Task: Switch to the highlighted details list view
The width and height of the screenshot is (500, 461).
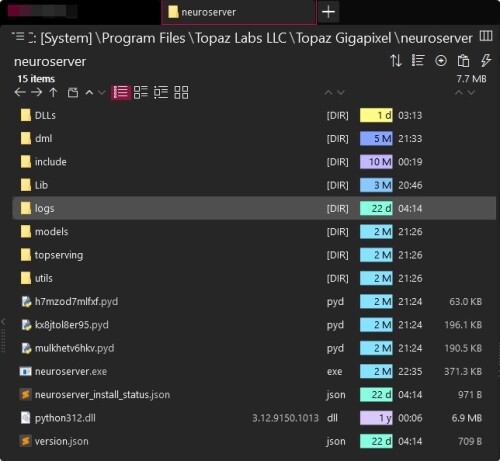Action: (x=121, y=92)
